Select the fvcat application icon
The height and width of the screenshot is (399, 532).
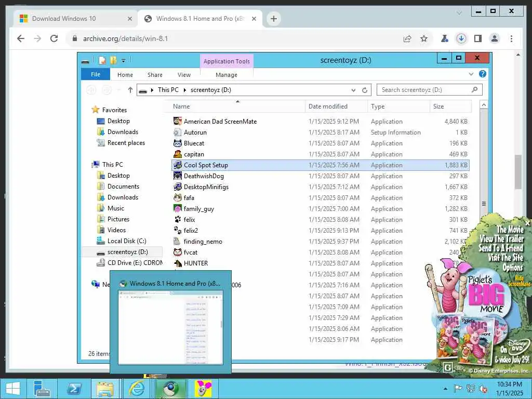178,252
